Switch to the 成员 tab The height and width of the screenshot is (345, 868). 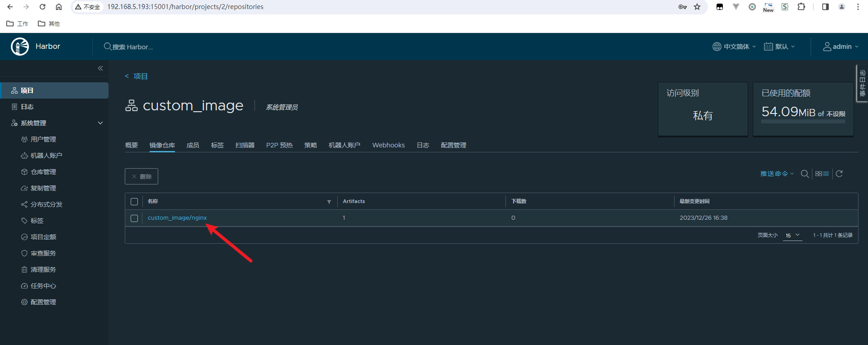193,145
